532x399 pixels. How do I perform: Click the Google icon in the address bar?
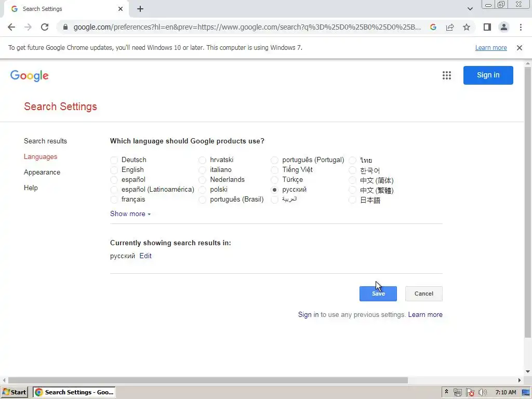433,27
